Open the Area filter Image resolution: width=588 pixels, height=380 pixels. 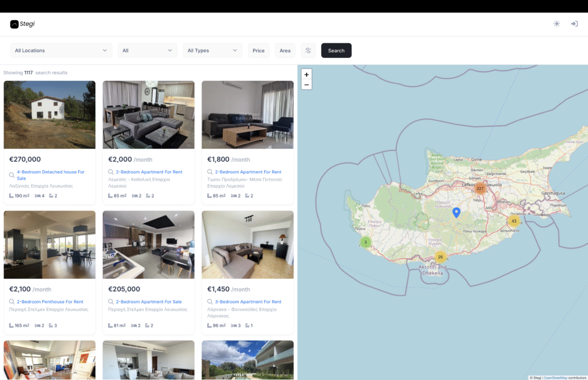click(x=285, y=51)
